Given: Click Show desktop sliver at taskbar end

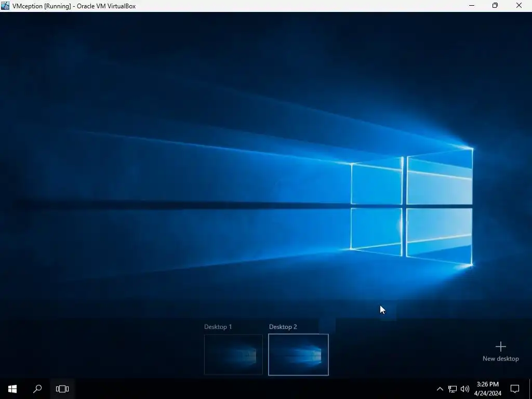Looking at the screenshot, I should [530, 389].
